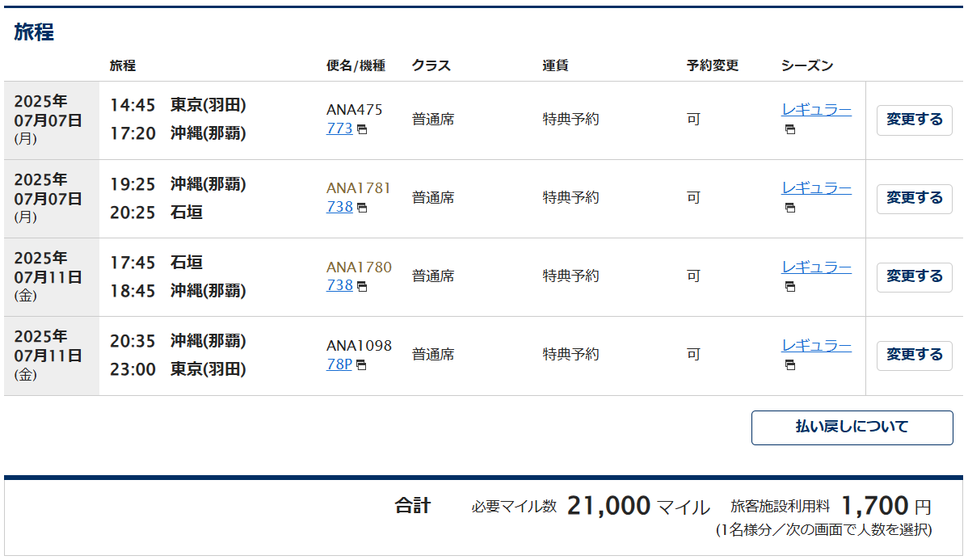Click 変更する button for ANA1781 flight

click(915, 198)
